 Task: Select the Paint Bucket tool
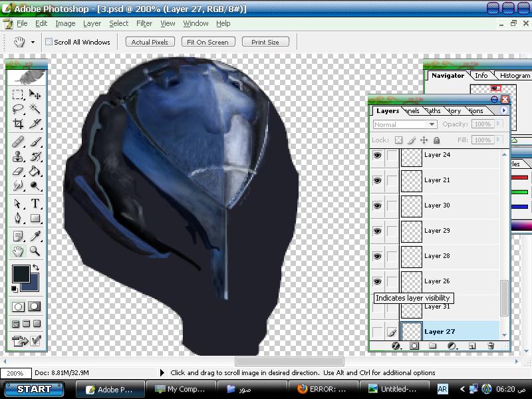pyautogui.click(x=35, y=172)
